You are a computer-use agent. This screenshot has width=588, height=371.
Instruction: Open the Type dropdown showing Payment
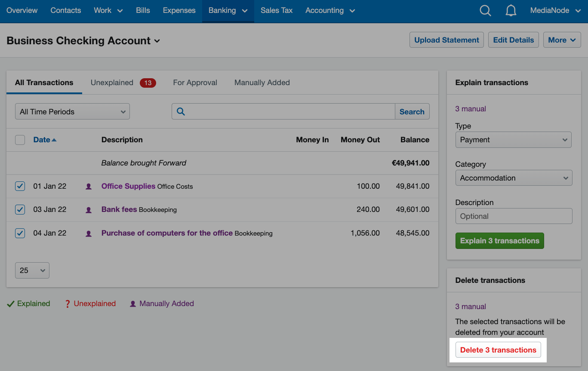[x=513, y=140]
